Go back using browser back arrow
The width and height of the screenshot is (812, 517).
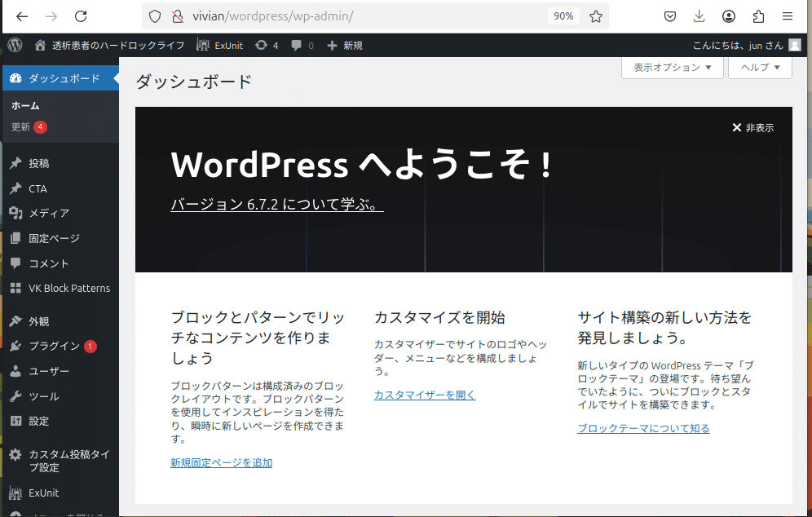(22, 16)
